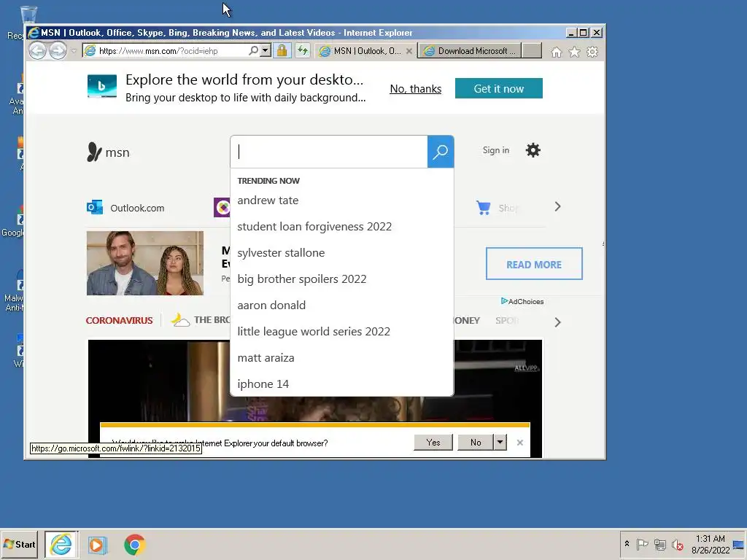Click the weather moon-cloud icon
The width and height of the screenshot is (747, 560).
click(x=180, y=320)
